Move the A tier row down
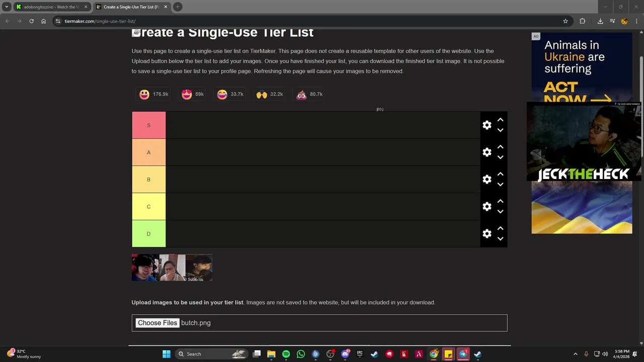 pyautogui.click(x=500, y=157)
